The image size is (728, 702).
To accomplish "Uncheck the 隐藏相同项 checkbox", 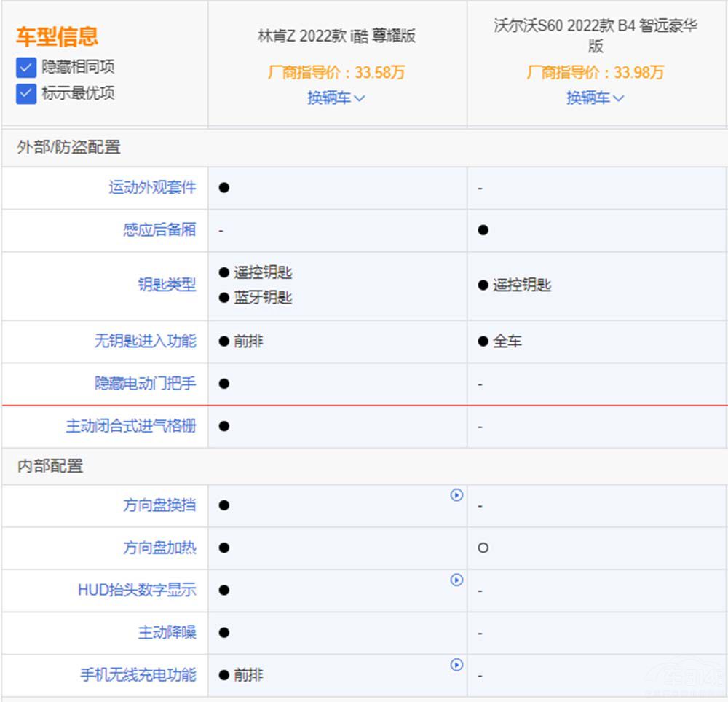I will pos(26,68).
